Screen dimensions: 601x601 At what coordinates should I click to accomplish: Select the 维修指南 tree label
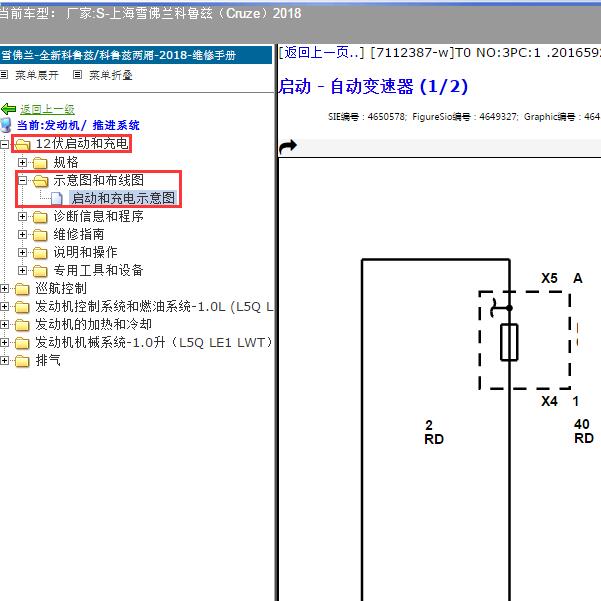pyautogui.click(x=79, y=234)
